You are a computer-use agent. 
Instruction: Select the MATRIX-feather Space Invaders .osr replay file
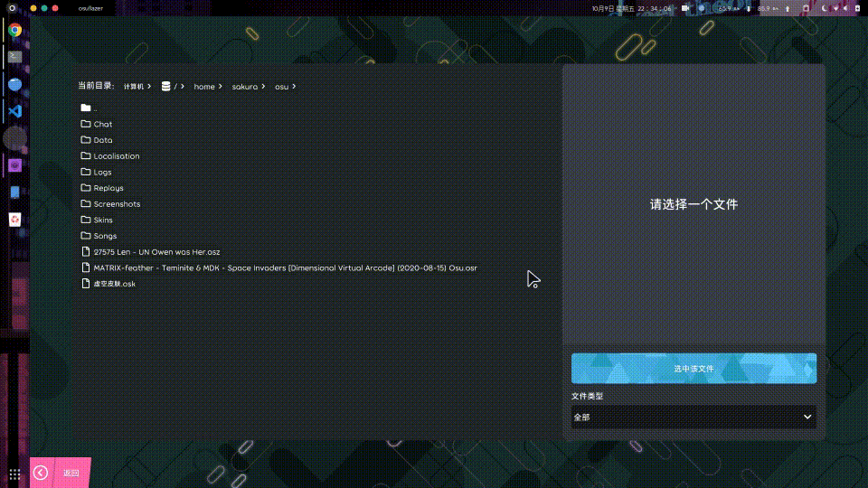(279, 267)
